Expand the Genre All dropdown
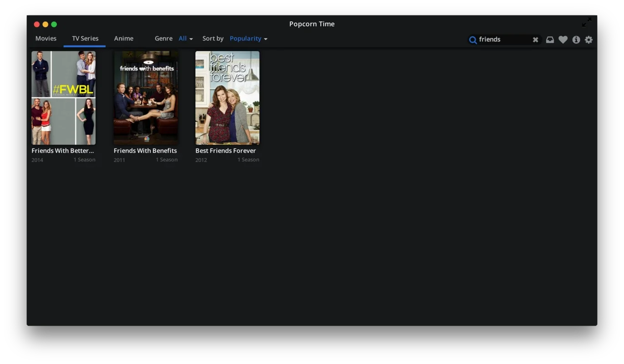This screenshot has width=624, height=364. point(186,39)
